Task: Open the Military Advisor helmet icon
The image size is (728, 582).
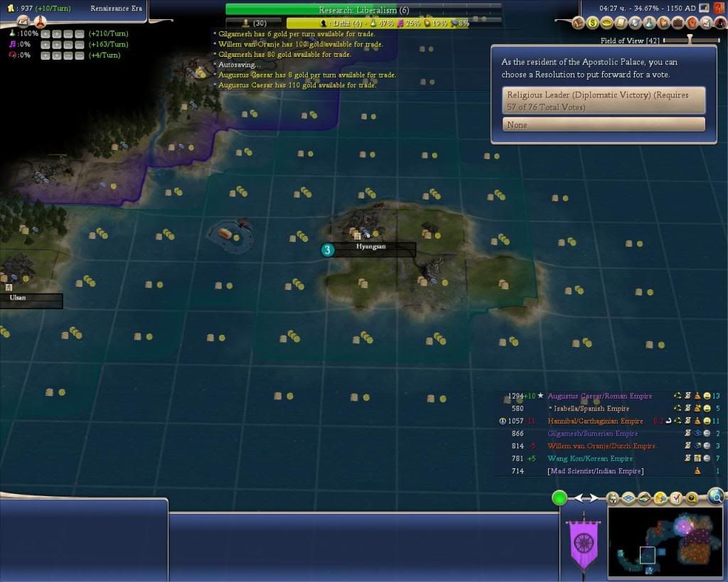Action: pos(635,23)
